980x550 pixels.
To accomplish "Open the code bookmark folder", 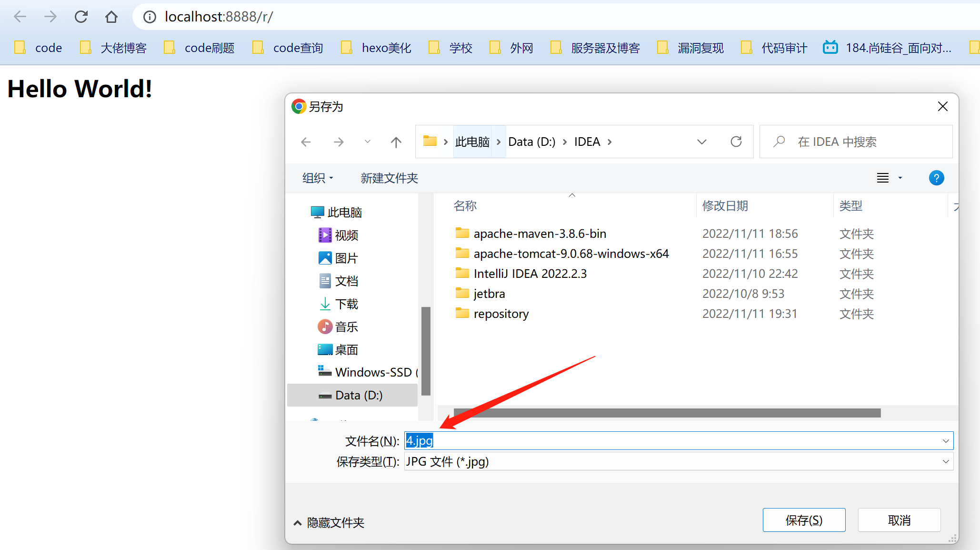I will [38, 48].
